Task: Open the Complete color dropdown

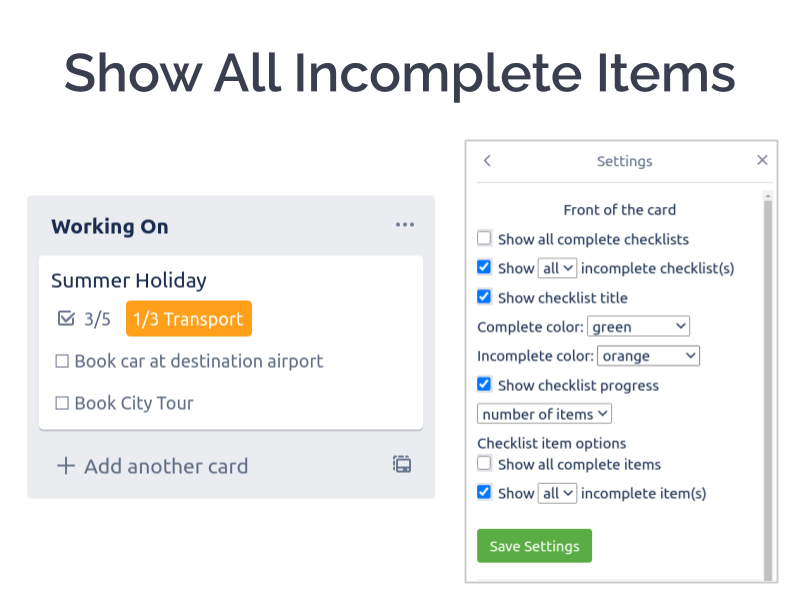Action: [638, 326]
